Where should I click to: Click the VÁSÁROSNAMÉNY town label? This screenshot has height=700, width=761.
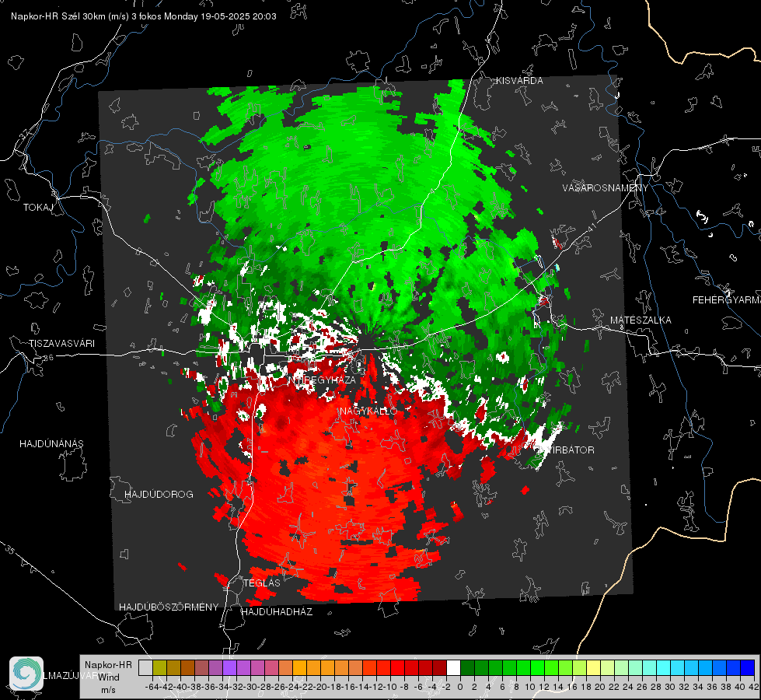[606, 187]
